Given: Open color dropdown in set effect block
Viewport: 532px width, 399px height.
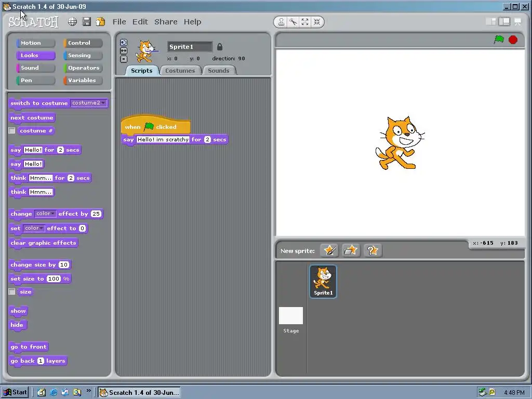Looking at the screenshot, I should click(x=34, y=229).
